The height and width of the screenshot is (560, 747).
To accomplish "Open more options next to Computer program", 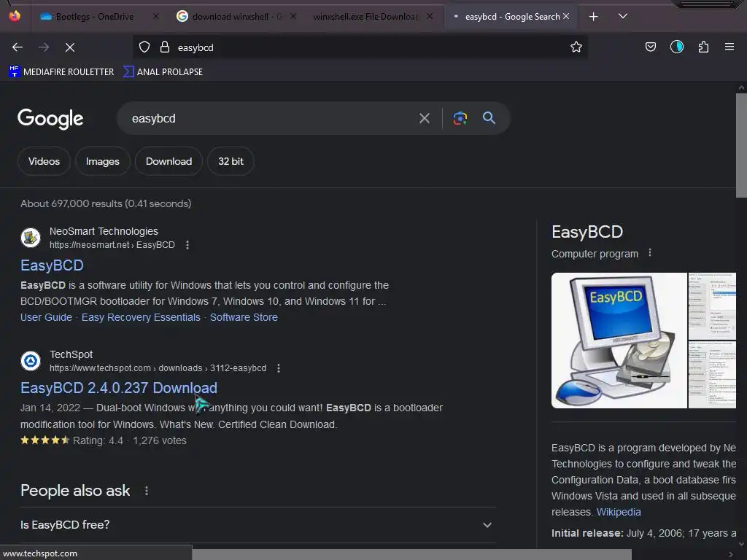I will click(650, 253).
